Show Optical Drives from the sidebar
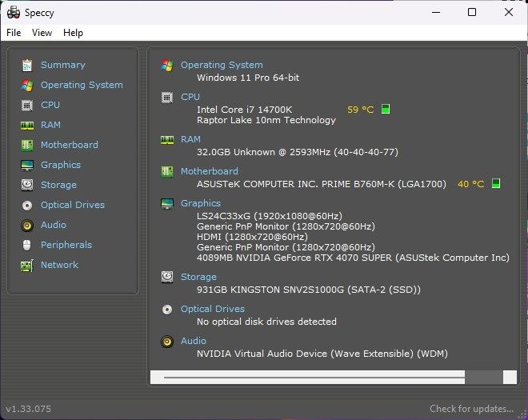Image resolution: width=528 pixels, height=420 pixels. coord(72,205)
